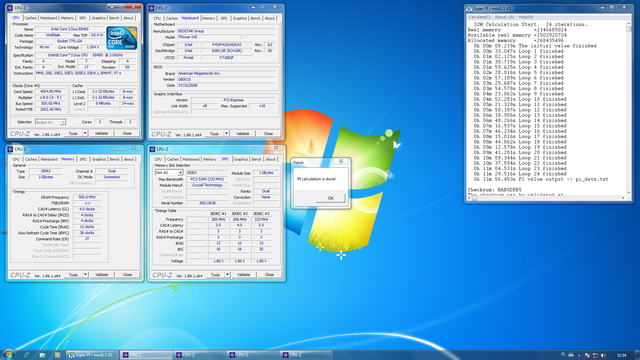Click the CPU-Z title icon of the SPD window
Viewport: 640px width, 360px height.
pyautogui.click(x=152, y=149)
